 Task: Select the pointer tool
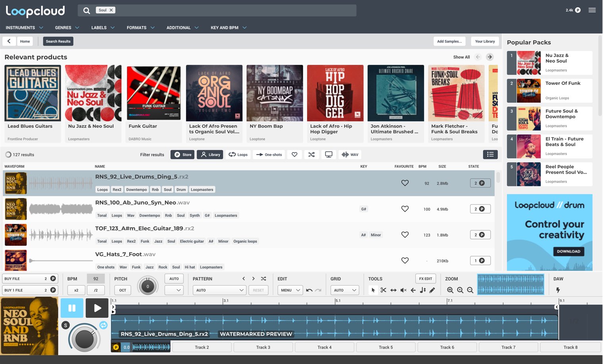coord(373,290)
